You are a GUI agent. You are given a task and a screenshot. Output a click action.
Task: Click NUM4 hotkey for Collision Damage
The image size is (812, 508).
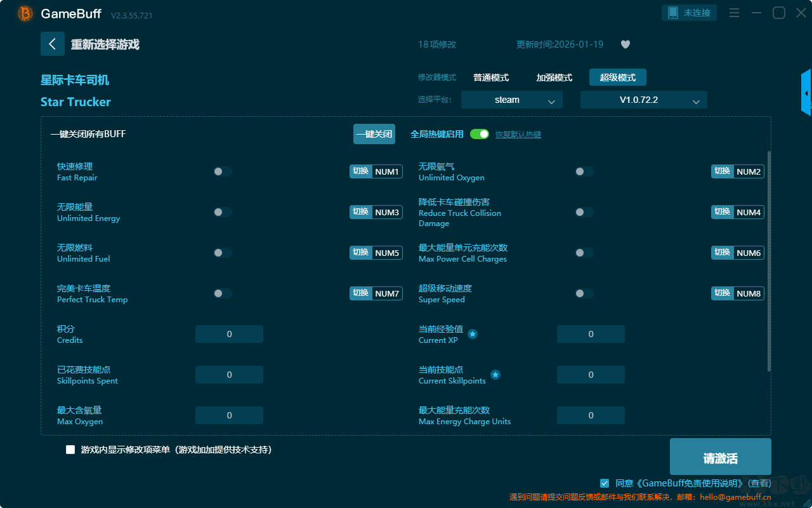749,212
